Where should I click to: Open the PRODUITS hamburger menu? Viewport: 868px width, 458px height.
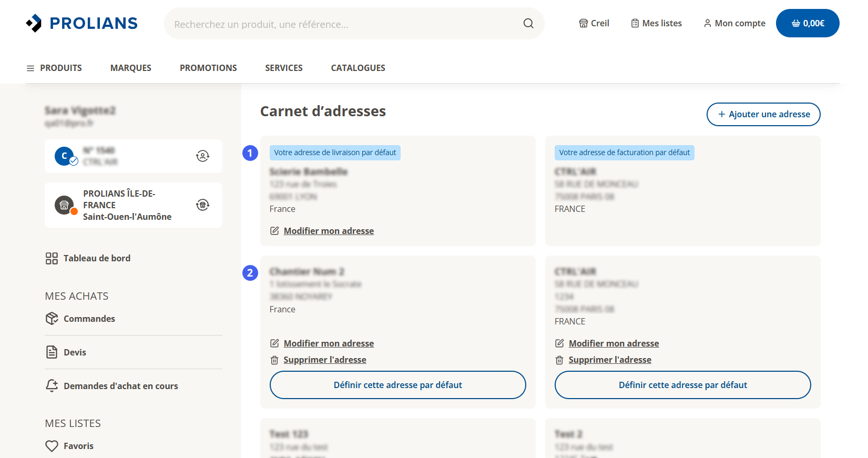[x=54, y=68]
